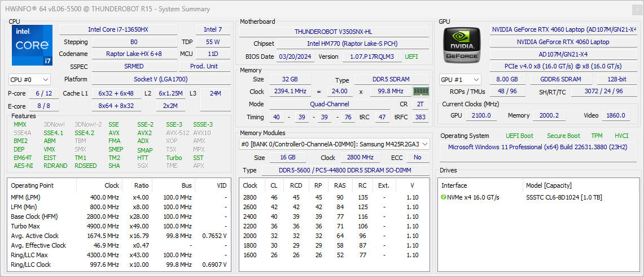
Task: Click the NVIDIA GeForce logo
Action: (461, 45)
